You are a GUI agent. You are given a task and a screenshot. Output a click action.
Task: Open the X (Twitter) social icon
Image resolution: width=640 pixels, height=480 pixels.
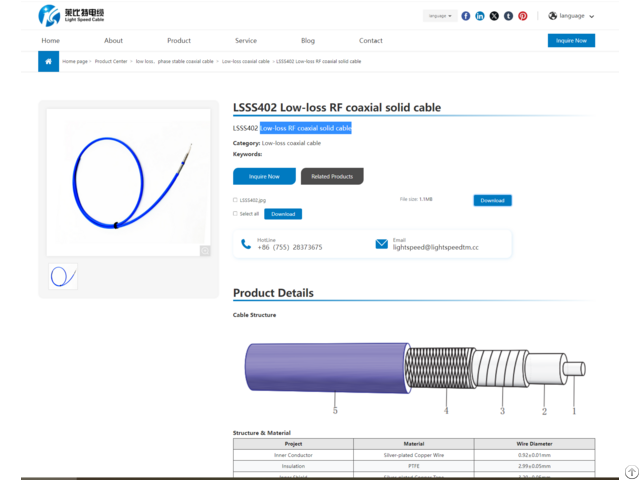tap(494, 16)
